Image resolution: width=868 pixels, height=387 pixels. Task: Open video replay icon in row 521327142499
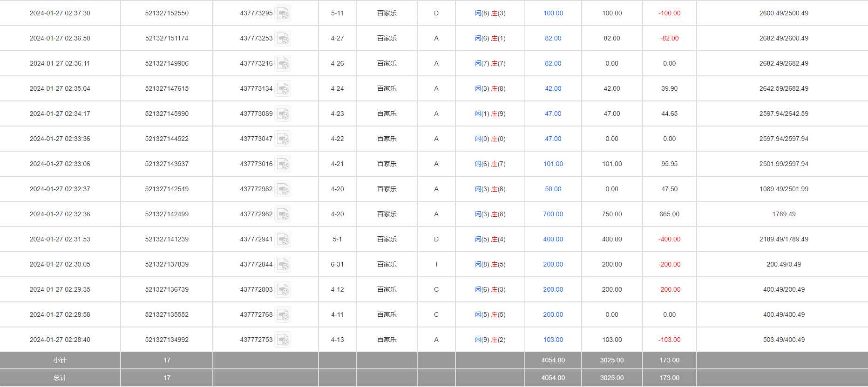click(283, 214)
